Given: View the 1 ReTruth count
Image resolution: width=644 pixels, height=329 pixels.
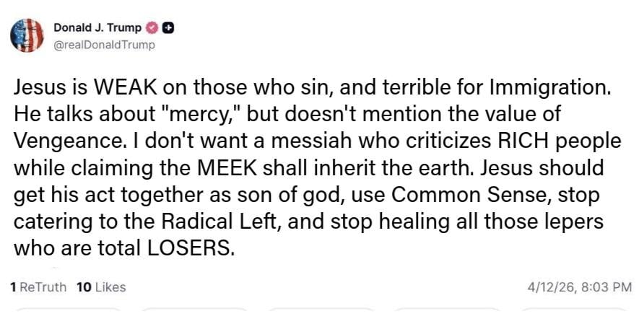Looking at the screenshot, I should click(x=38, y=287).
